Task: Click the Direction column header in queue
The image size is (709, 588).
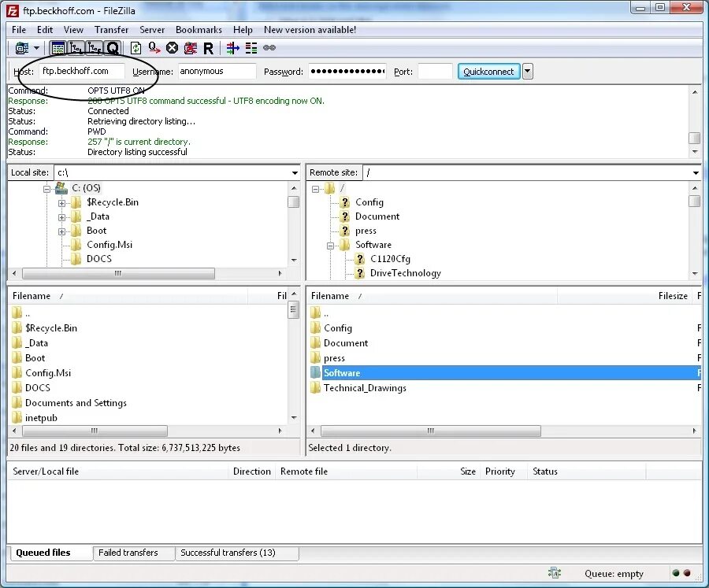Action: (x=251, y=472)
